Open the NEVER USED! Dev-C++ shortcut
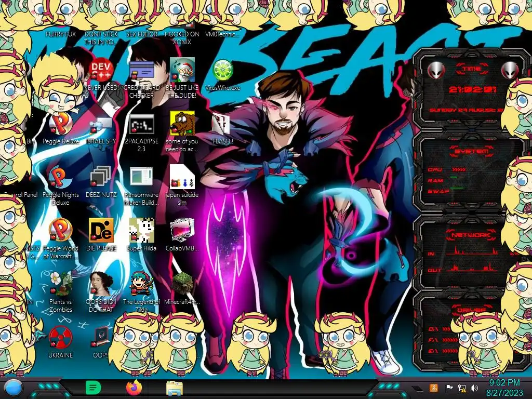Screen dimensions: 532x399 coord(101,70)
